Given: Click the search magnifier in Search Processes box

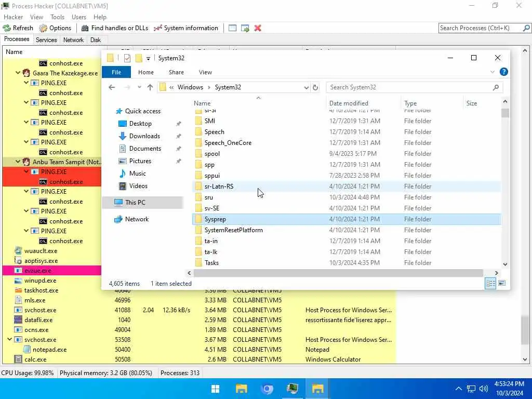Looking at the screenshot, I should pyautogui.click(x=526, y=28).
